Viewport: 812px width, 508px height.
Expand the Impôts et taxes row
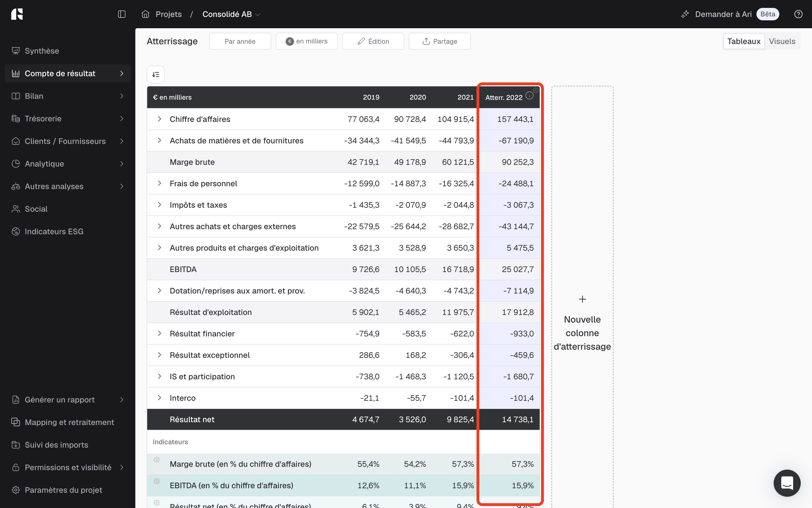tap(159, 205)
